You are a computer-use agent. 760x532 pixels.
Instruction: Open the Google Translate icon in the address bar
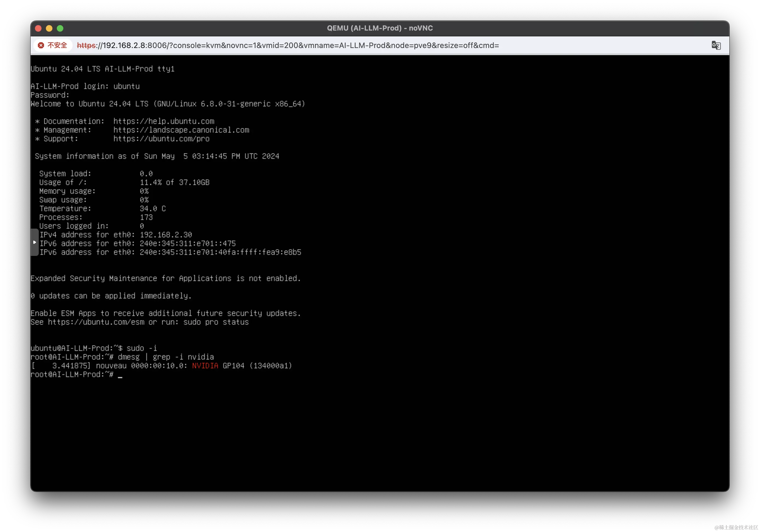[x=716, y=46]
